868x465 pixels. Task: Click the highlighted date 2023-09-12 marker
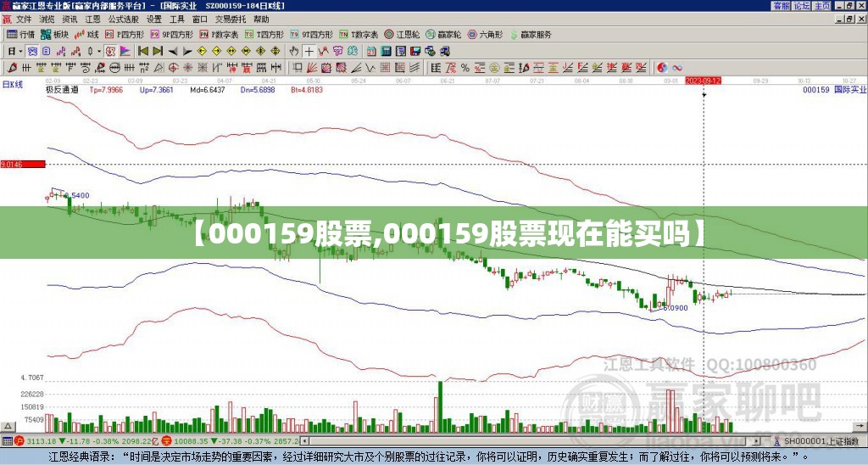pos(703,81)
